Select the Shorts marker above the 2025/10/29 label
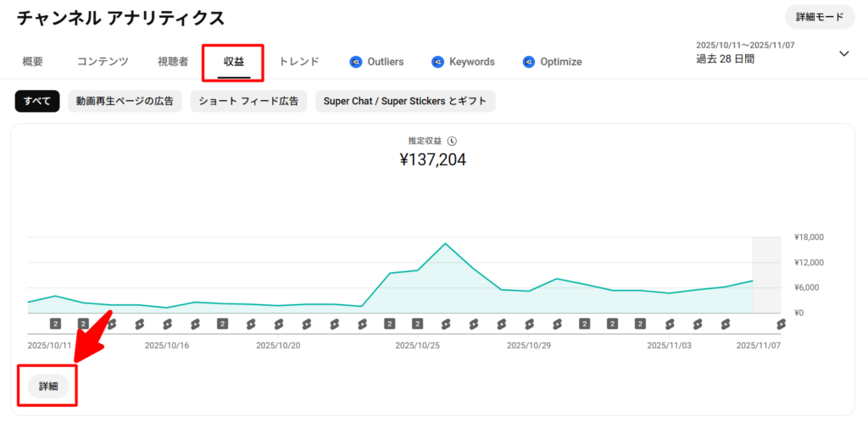Viewport: 868px width, 428px height. click(529, 324)
